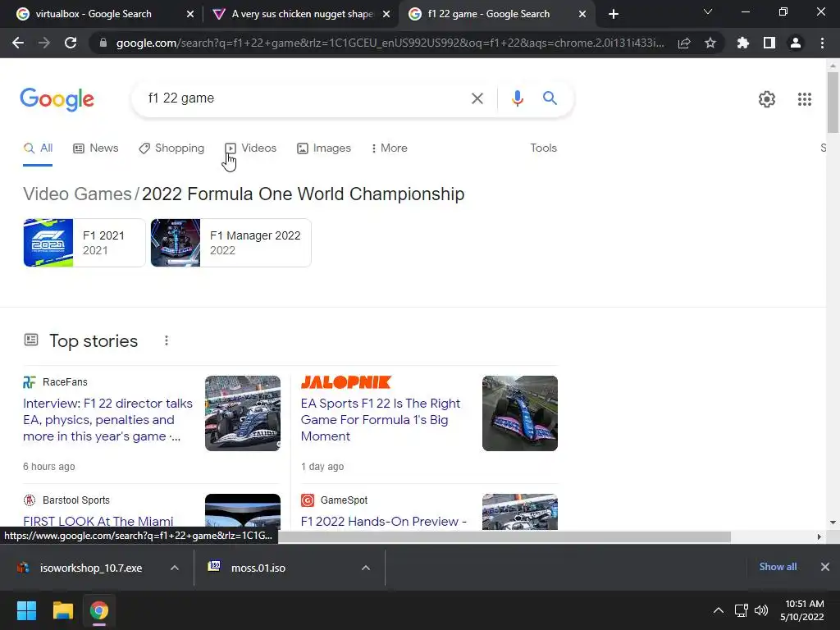Screen dimensions: 840x630
Task: Open GameSpot F1 2022 Hands-On Preview
Action: 384,521
